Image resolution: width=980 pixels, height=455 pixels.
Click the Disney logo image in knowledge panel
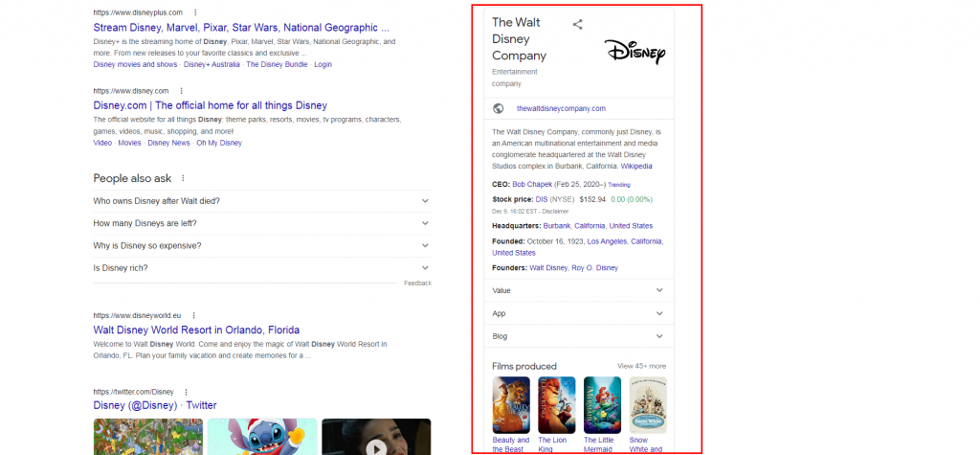click(635, 52)
